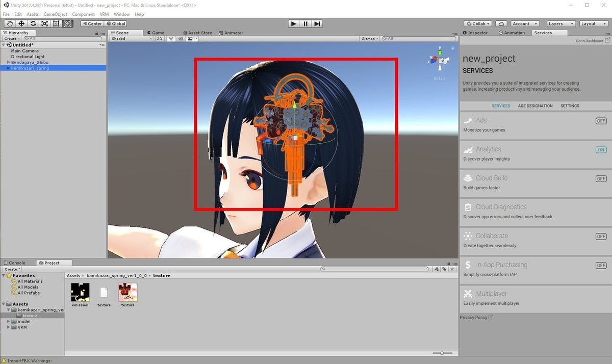Viewport: 612px width, 364px height.
Task: Collapse the Untitled scene foldout
Action: (x=3, y=45)
